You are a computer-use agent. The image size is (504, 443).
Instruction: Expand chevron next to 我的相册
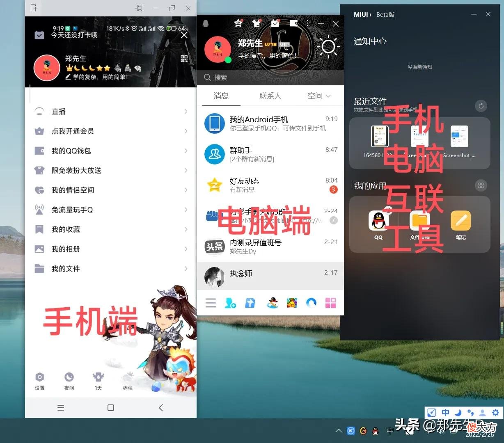point(186,249)
